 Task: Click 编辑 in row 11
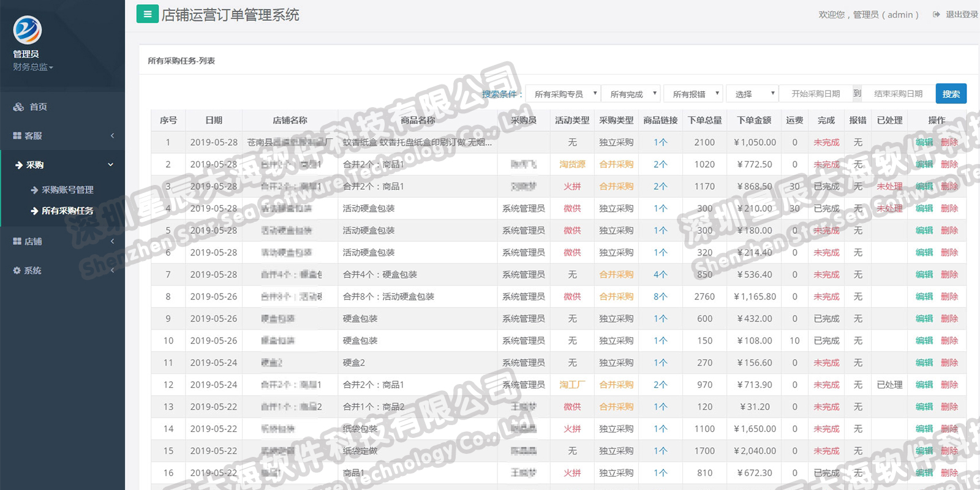[x=924, y=363]
